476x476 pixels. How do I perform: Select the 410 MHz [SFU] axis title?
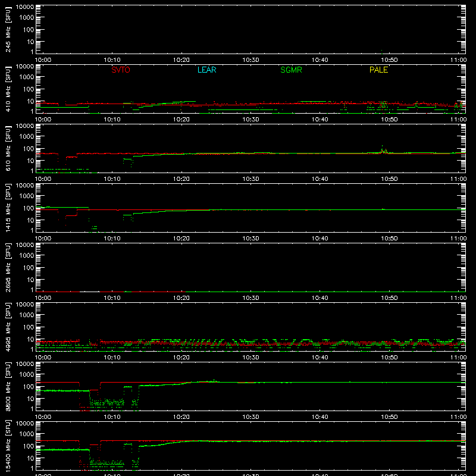(x=8, y=89)
